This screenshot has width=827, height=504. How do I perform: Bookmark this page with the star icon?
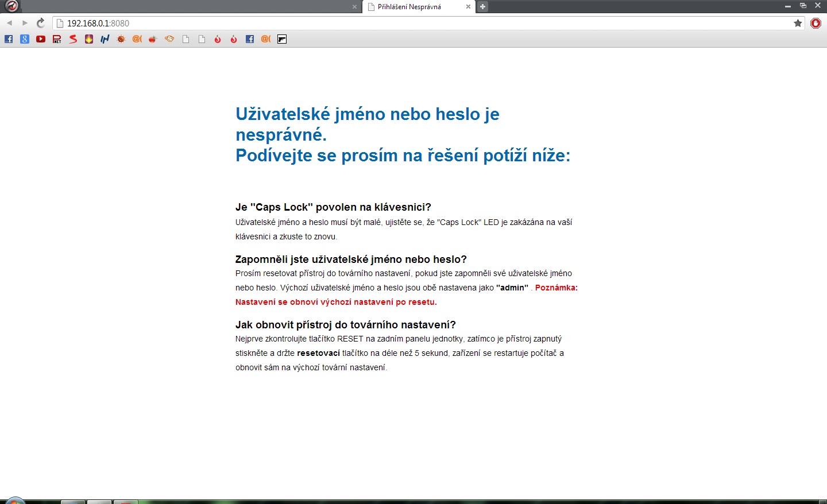798,23
